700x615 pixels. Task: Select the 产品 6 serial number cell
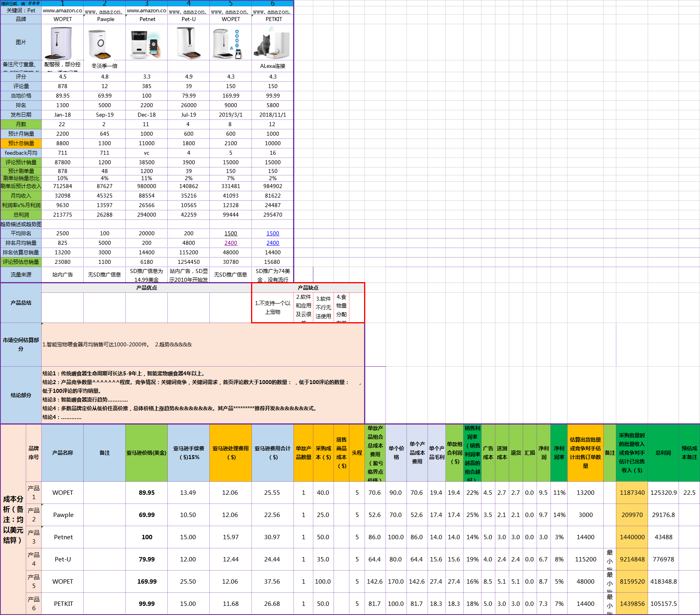point(34,603)
